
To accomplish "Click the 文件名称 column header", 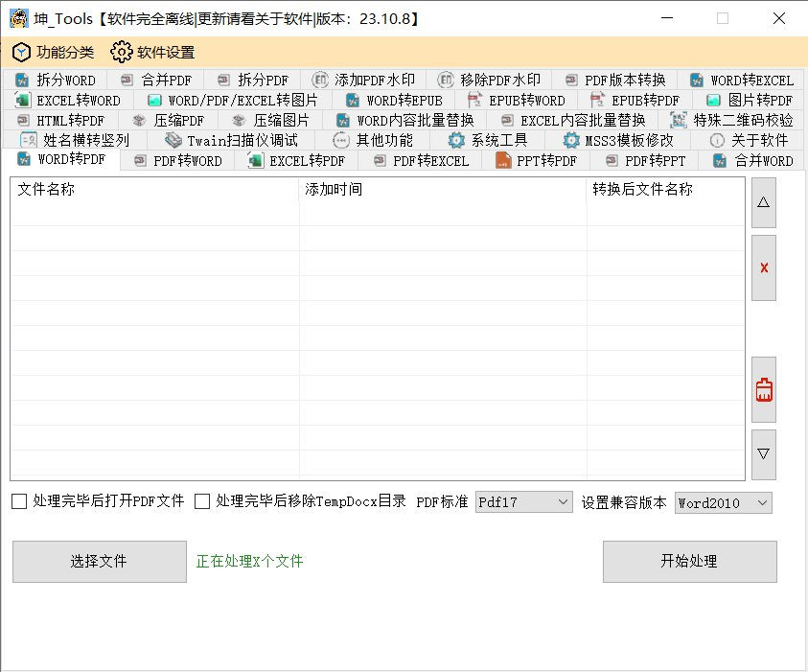I will coord(46,190).
